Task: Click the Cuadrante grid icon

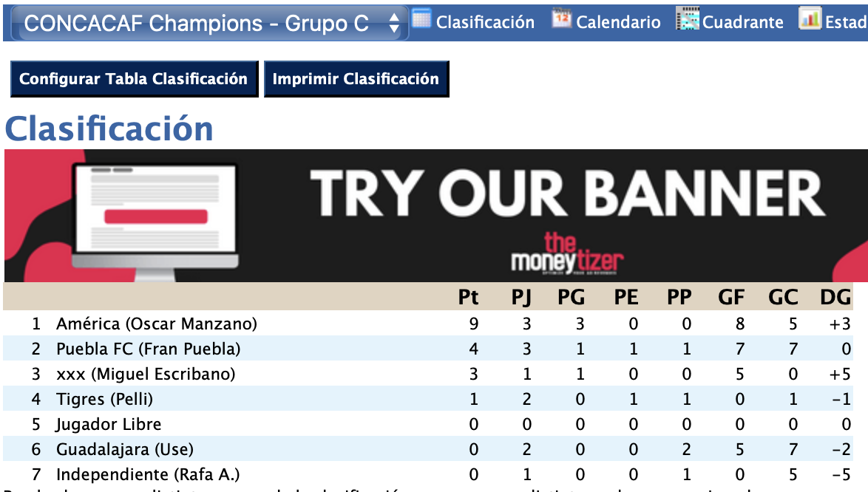Action: click(688, 19)
